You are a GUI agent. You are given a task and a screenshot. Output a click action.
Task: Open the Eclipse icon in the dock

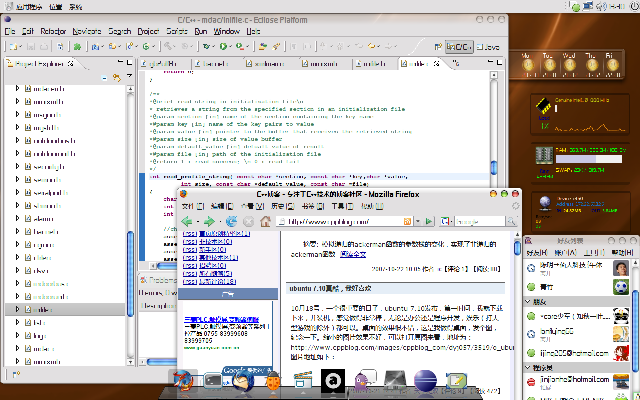424,380
